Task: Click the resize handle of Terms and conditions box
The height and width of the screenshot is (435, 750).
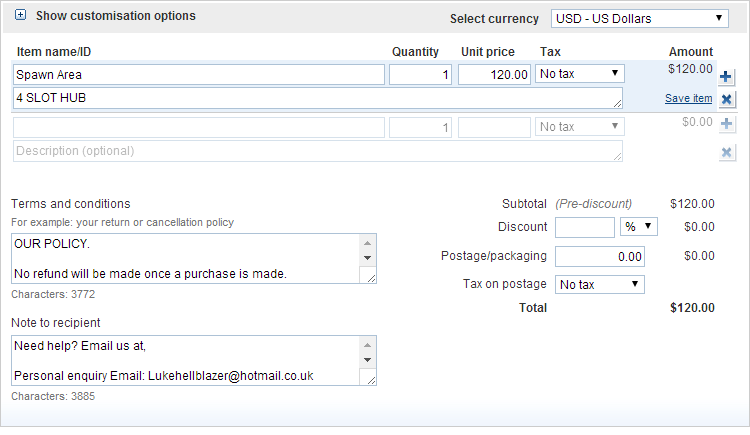Action: (x=371, y=278)
